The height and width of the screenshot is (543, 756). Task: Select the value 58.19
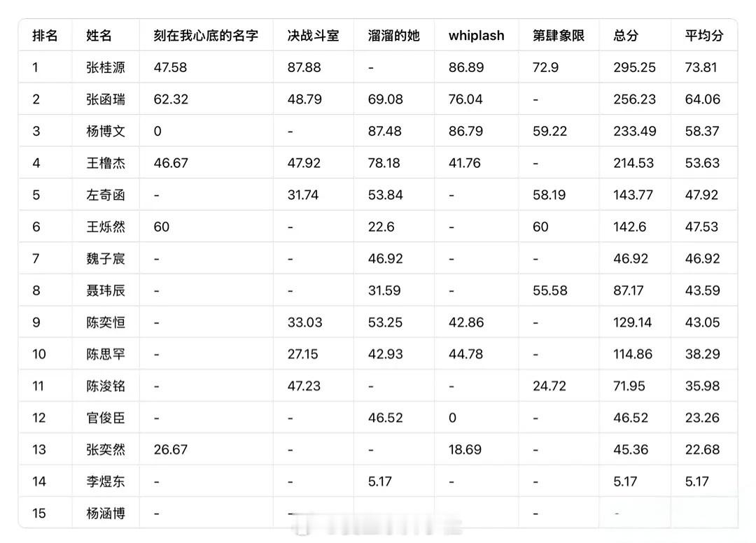(x=549, y=195)
